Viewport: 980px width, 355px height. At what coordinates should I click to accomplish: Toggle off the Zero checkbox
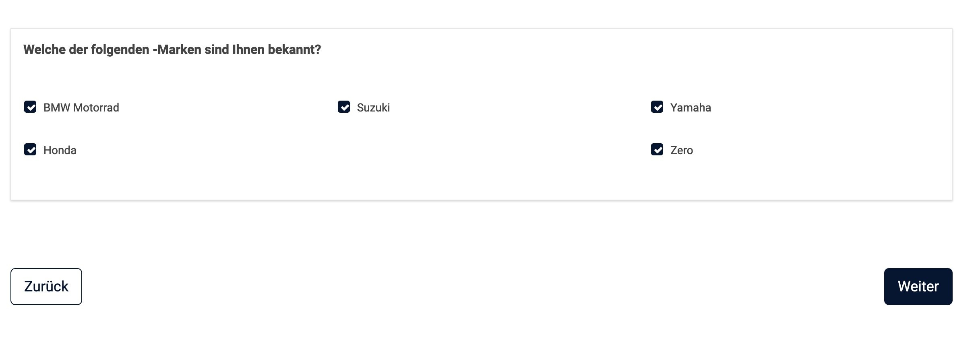pos(657,150)
